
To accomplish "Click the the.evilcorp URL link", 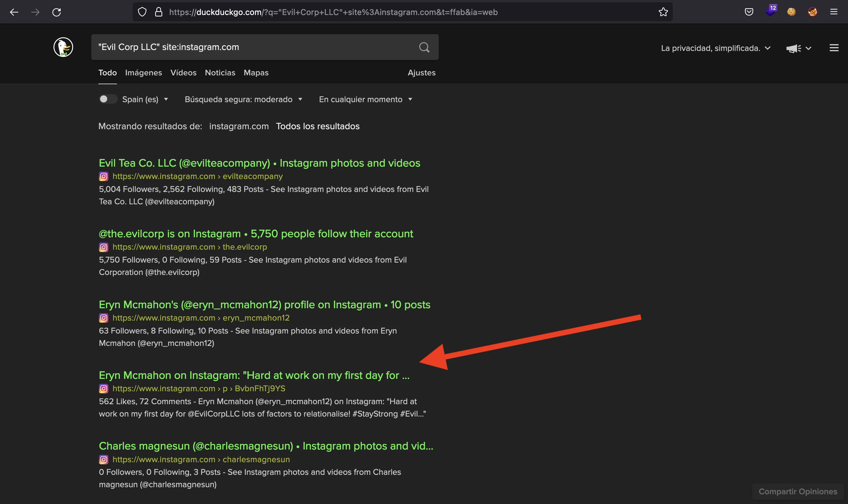I will [190, 247].
